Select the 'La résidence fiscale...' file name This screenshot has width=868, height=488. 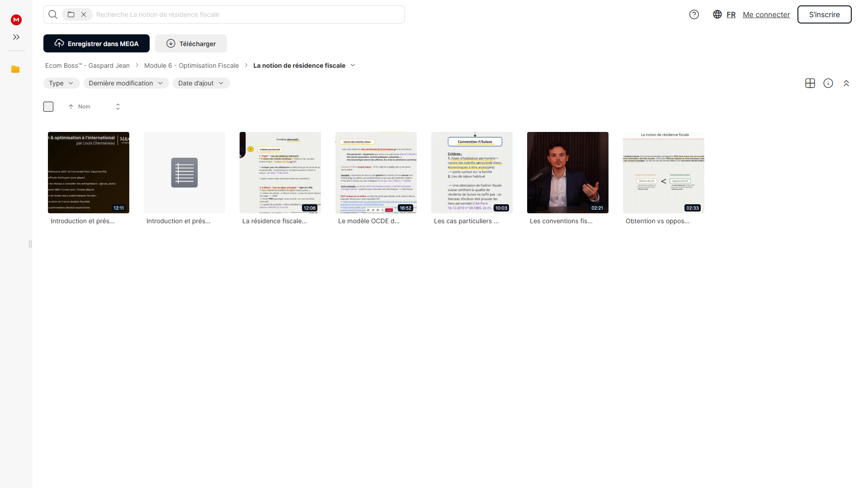pyautogui.click(x=274, y=221)
